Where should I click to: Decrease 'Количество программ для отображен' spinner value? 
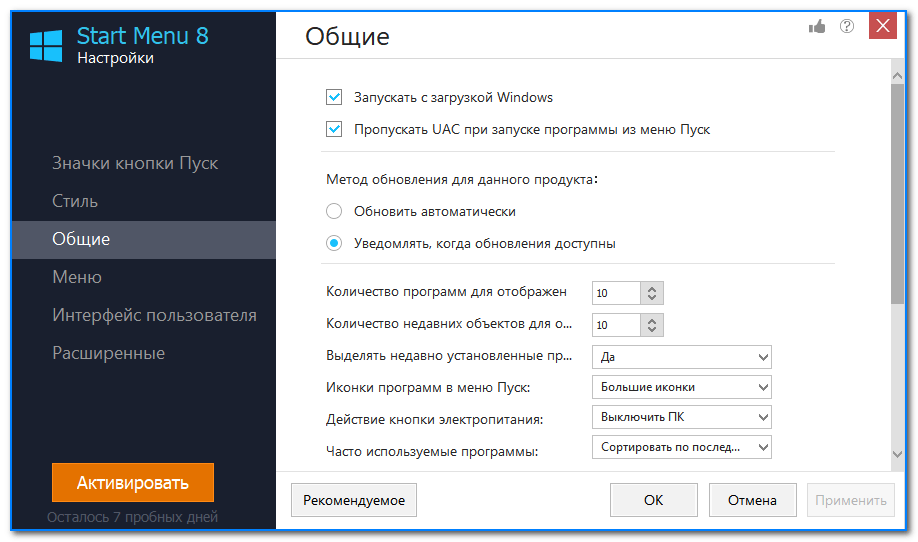pos(652,299)
